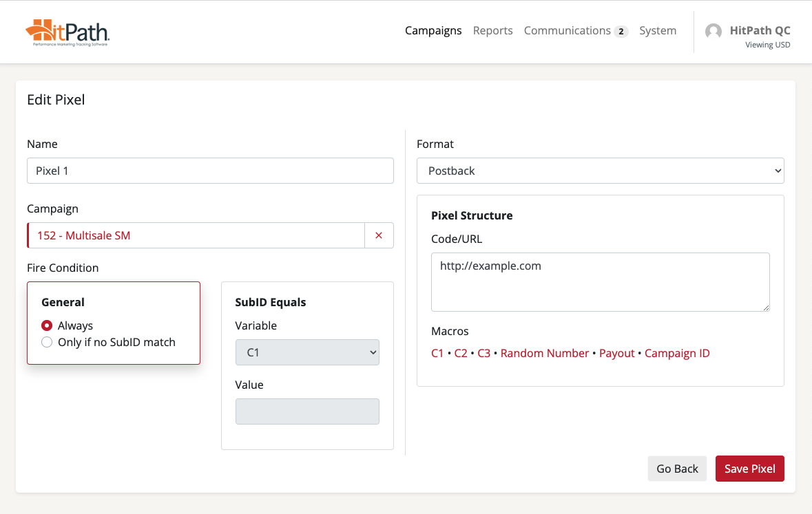Screen dimensions: 812x514
Task: Go to the Reports menu
Action: 492,30
